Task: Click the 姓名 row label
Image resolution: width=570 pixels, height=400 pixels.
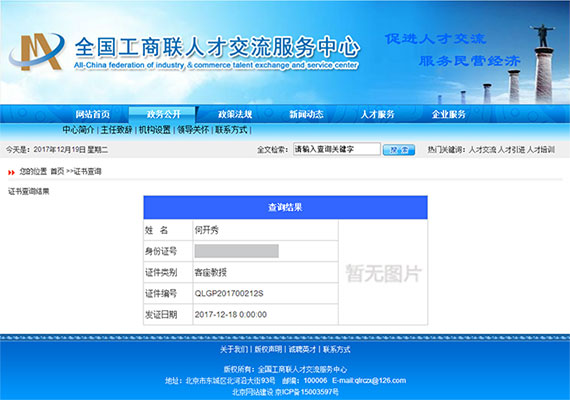Action: pyautogui.click(x=157, y=230)
